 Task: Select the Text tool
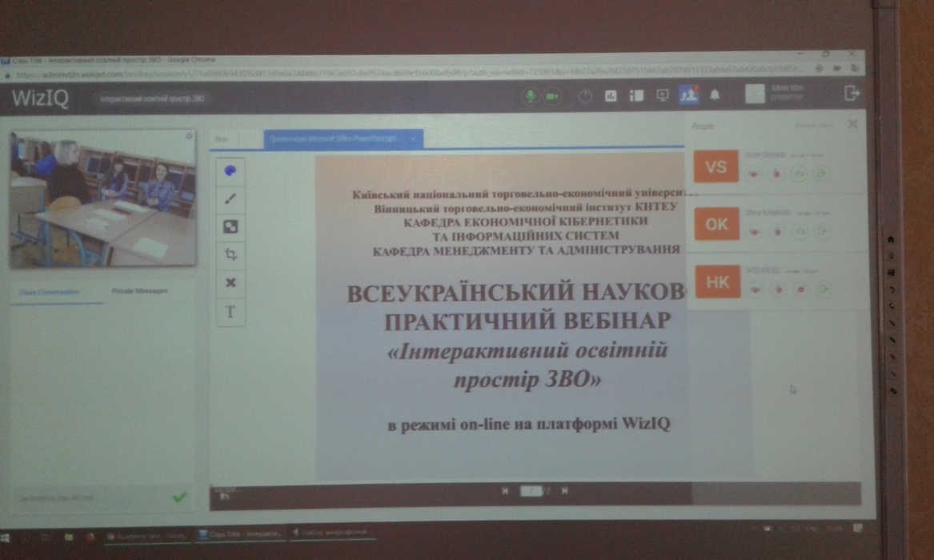(x=230, y=311)
